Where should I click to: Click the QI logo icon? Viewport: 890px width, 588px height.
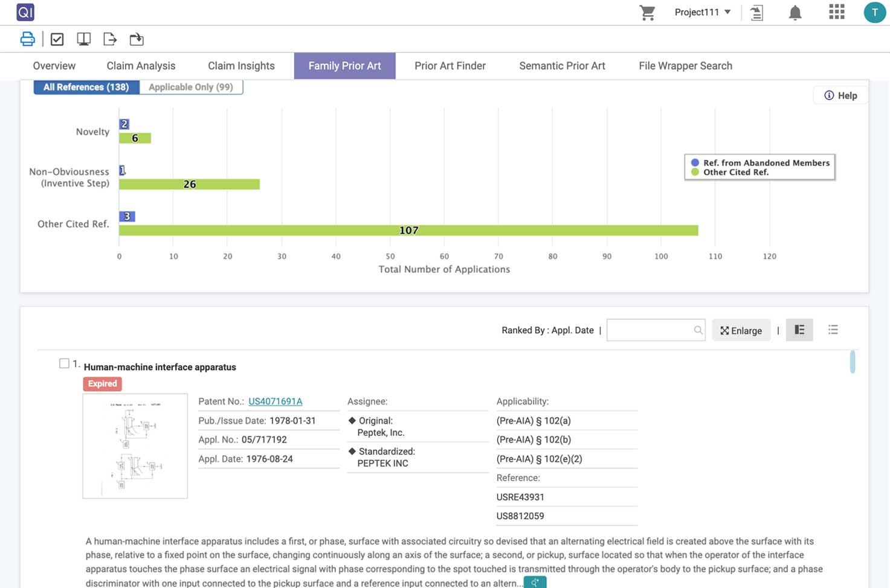tap(25, 12)
